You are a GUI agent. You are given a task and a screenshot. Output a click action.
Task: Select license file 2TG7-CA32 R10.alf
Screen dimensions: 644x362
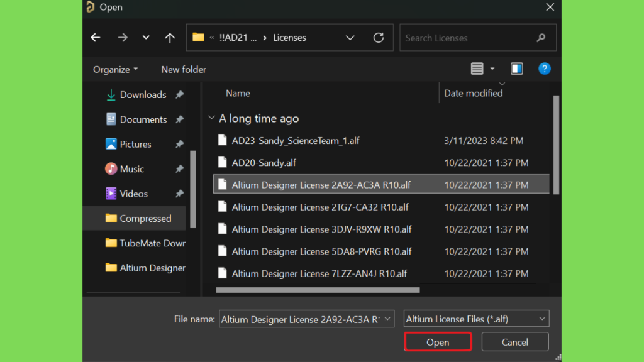tap(320, 207)
